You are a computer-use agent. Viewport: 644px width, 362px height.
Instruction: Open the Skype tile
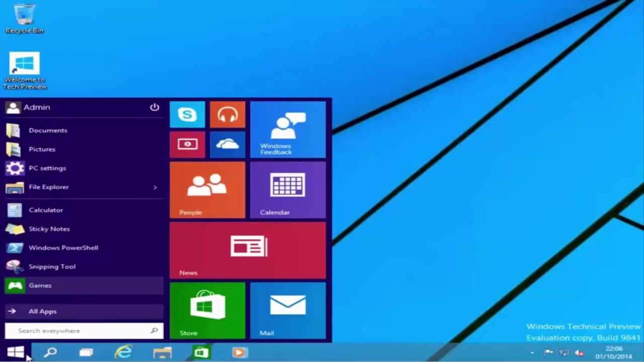pos(187,115)
